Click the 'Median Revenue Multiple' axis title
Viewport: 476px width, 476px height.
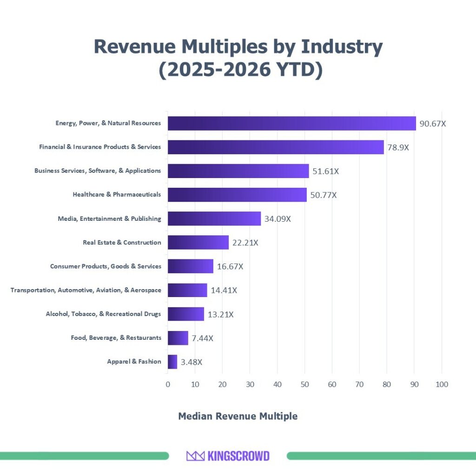[x=238, y=416]
